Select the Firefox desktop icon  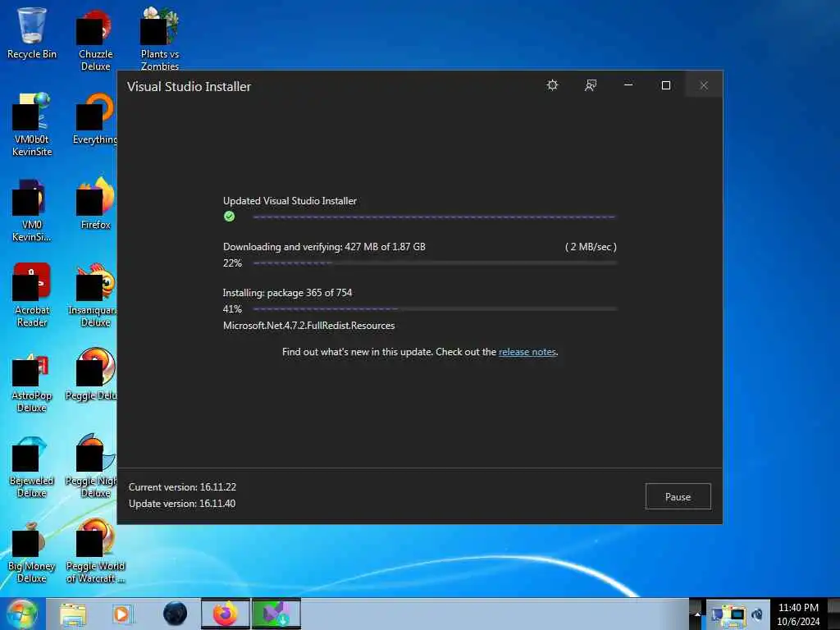[x=95, y=203]
